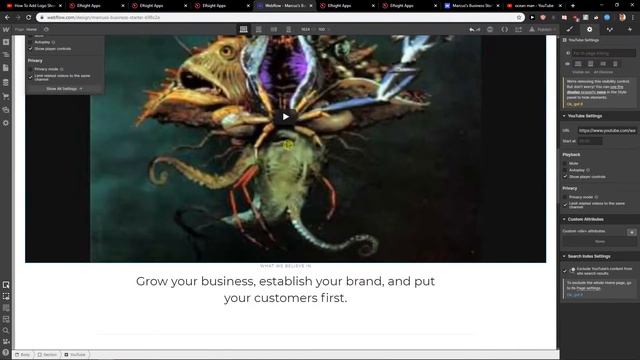Switch to the Marcus's Business Starter browser tab

click(x=471, y=6)
